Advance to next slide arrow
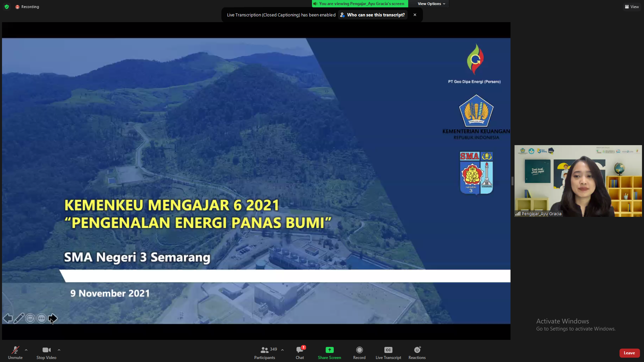The image size is (644, 362). (53, 318)
